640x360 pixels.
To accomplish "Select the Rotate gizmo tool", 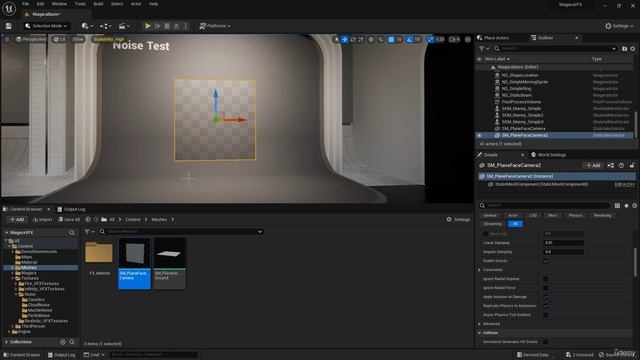I will [353, 39].
